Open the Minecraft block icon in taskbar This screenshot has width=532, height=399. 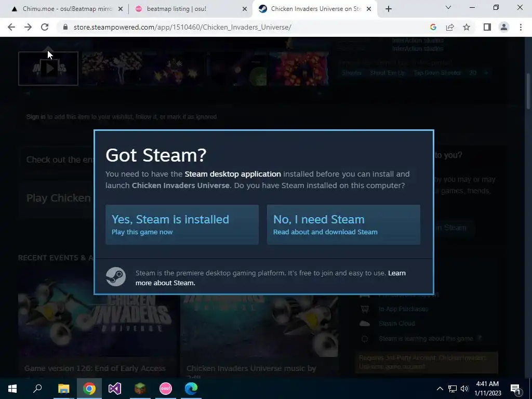(140, 389)
